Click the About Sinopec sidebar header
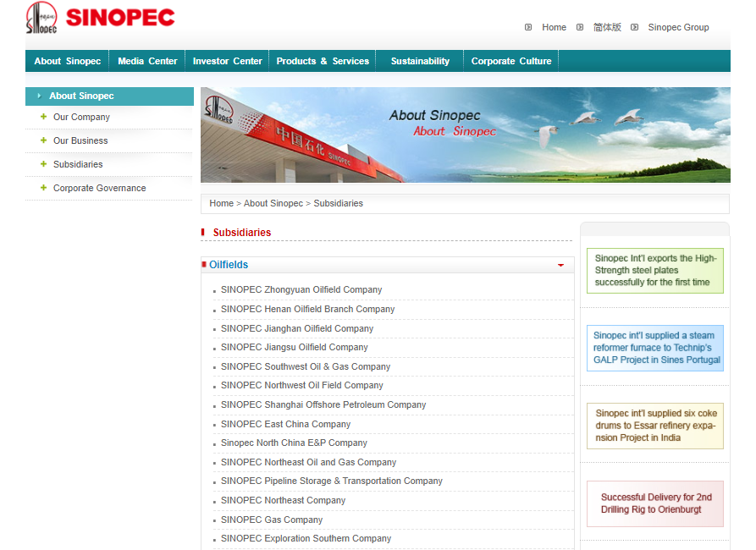756x550 pixels. coord(109,96)
